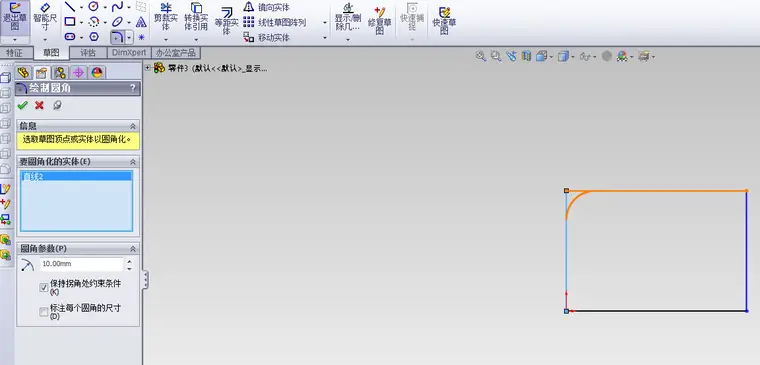Open the DisplayManager tab
This screenshot has width=760, height=365.
point(97,73)
